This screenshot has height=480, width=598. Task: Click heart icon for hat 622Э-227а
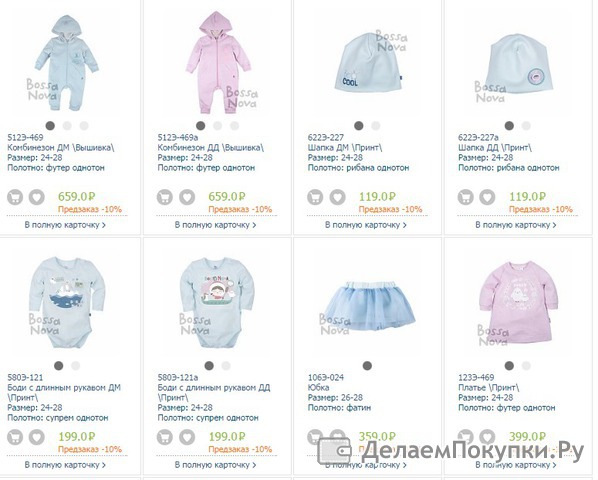487,197
